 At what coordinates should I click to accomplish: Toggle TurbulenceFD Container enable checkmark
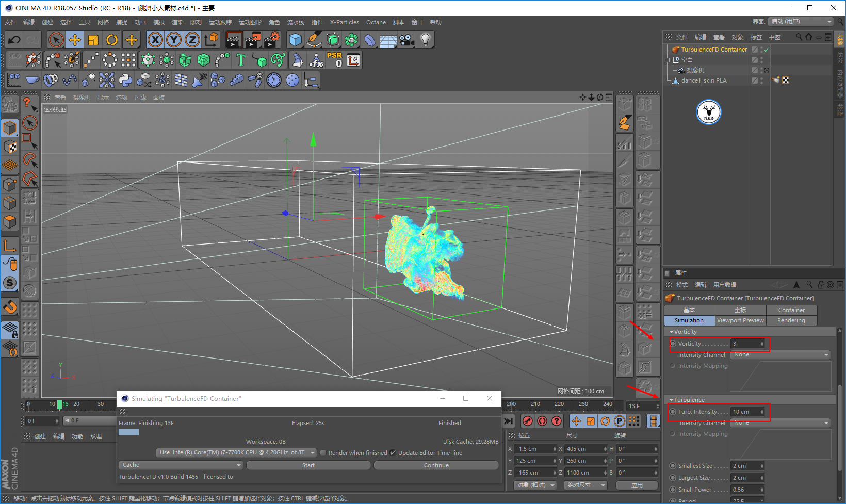pos(767,50)
